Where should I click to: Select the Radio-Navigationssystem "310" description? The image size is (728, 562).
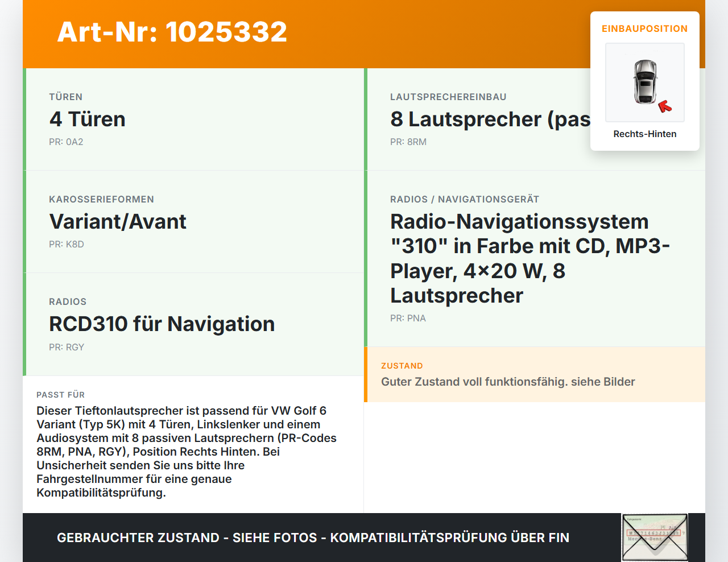tap(530, 258)
